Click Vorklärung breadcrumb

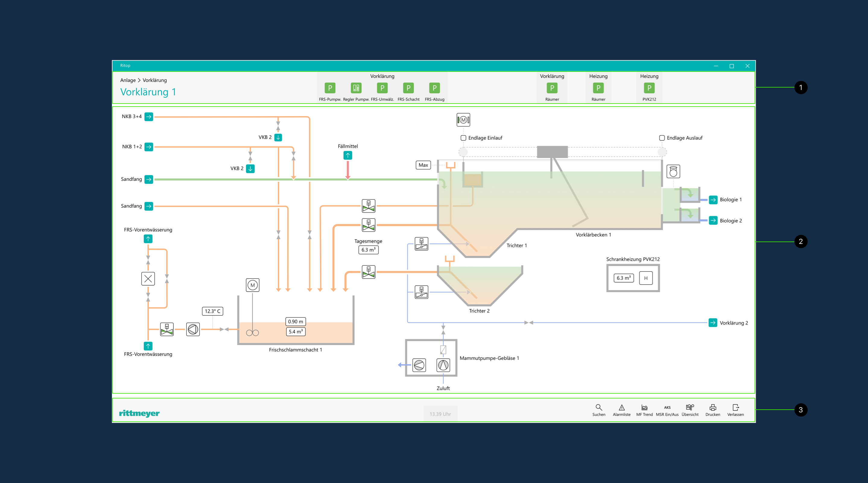pyautogui.click(x=154, y=80)
